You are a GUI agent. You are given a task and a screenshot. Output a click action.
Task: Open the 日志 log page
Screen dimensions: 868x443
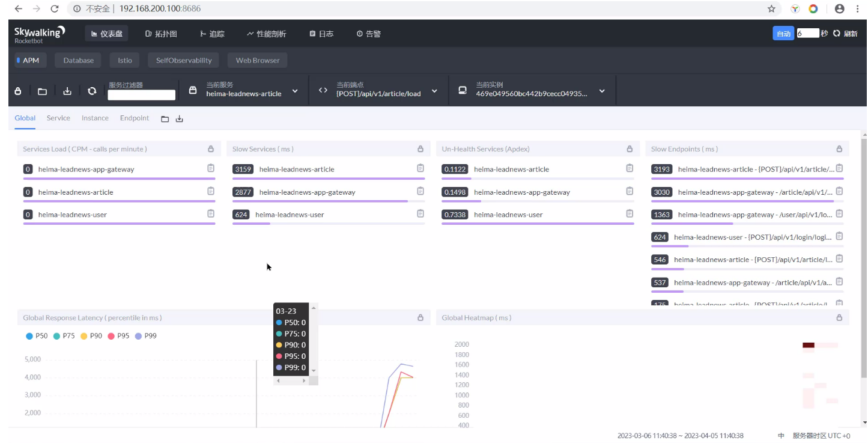[x=321, y=34]
